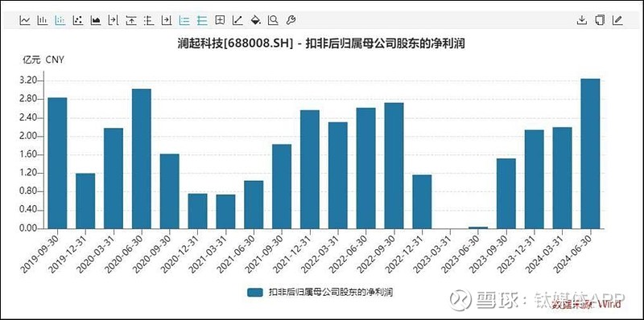Click the blue legend color swatch
This screenshot has height=320, width=644.
[x=255, y=292]
